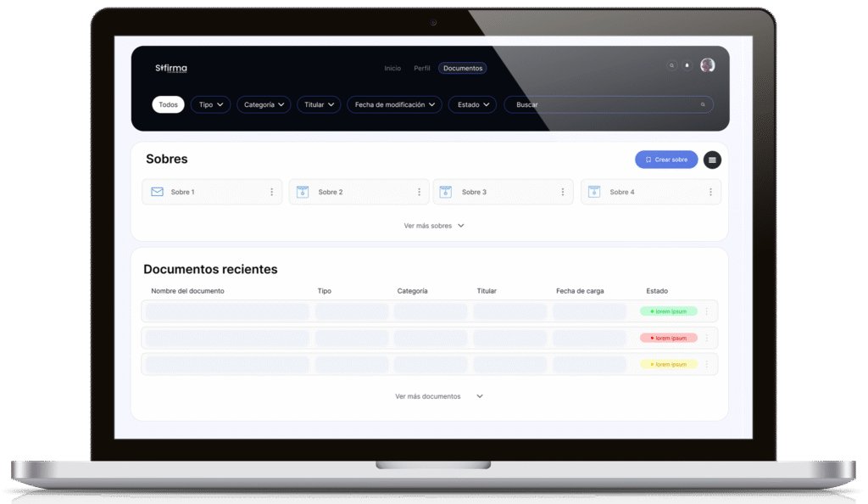This screenshot has height=504, width=868.
Task: Click the Buscar search field
Action: click(x=606, y=104)
